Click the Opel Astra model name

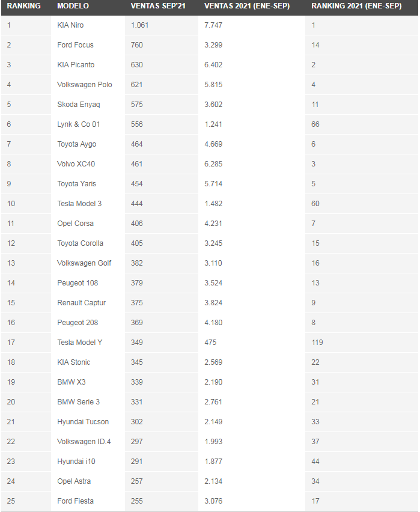tap(74, 481)
